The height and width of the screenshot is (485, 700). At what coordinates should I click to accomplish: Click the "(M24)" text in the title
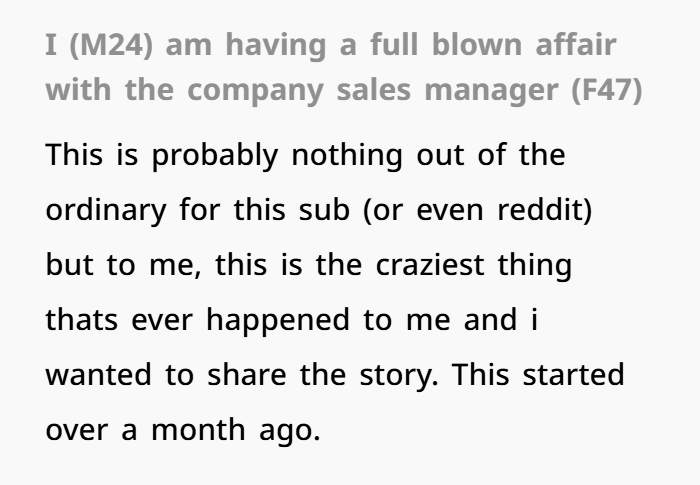(111, 46)
